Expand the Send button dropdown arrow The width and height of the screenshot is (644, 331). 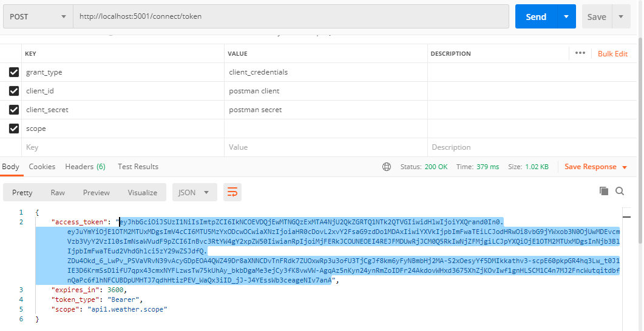(x=566, y=17)
